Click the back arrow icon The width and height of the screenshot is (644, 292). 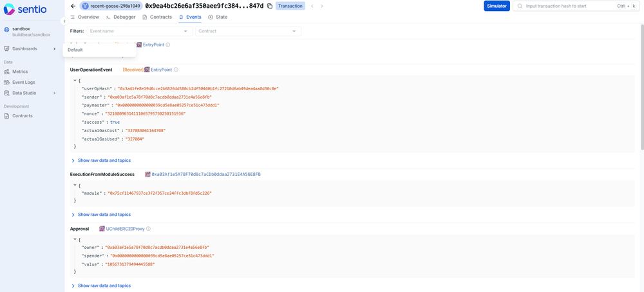click(x=73, y=6)
